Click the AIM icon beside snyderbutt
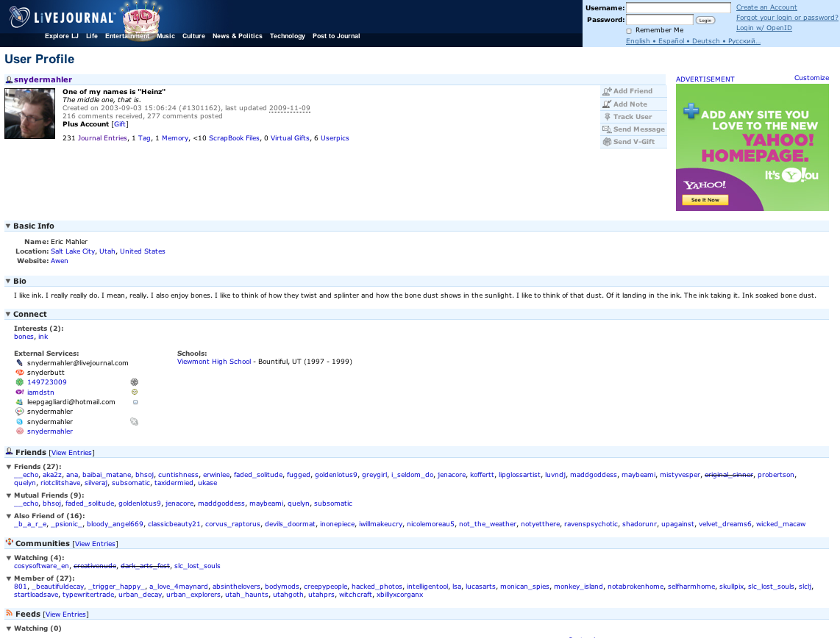 [19, 373]
